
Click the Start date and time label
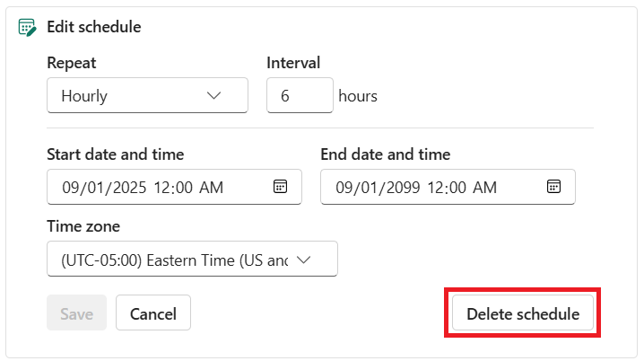115,154
